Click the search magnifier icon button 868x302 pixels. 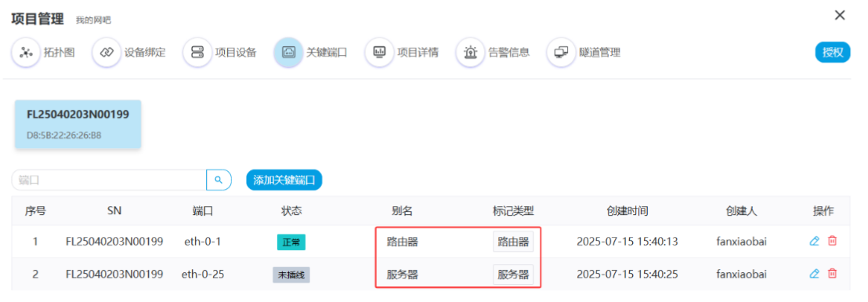click(x=219, y=180)
